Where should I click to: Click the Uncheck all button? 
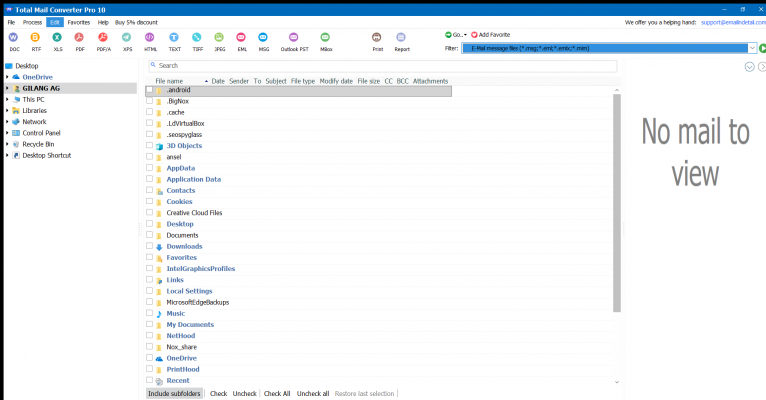[313, 394]
